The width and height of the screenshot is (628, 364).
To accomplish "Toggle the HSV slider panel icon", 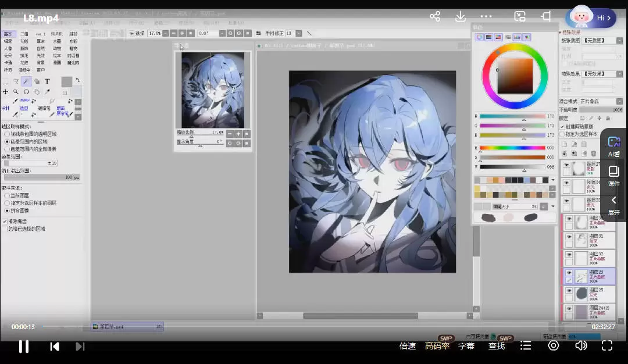I will coord(498,37).
